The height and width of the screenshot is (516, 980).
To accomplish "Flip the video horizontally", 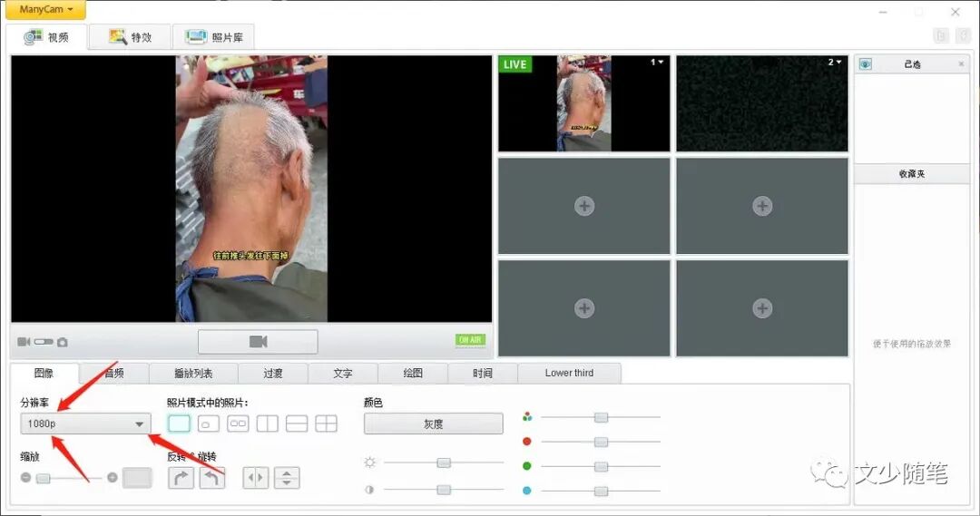I will (256, 478).
